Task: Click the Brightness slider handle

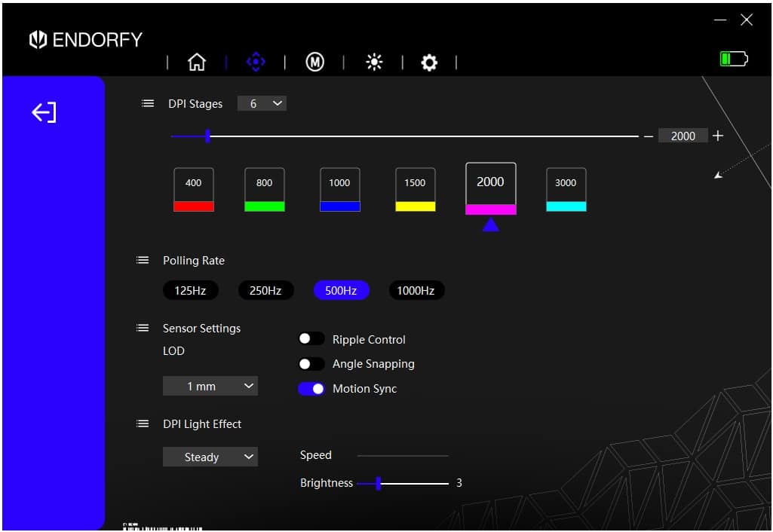Action: [x=379, y=484]
